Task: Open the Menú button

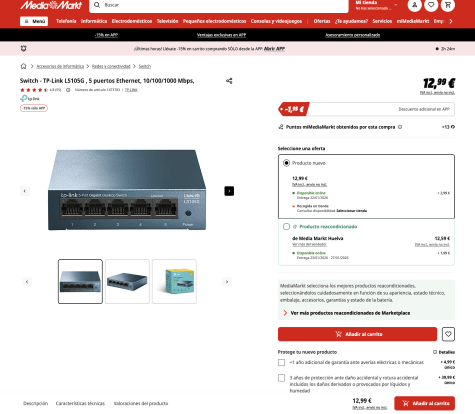Action: coord(34,21)
